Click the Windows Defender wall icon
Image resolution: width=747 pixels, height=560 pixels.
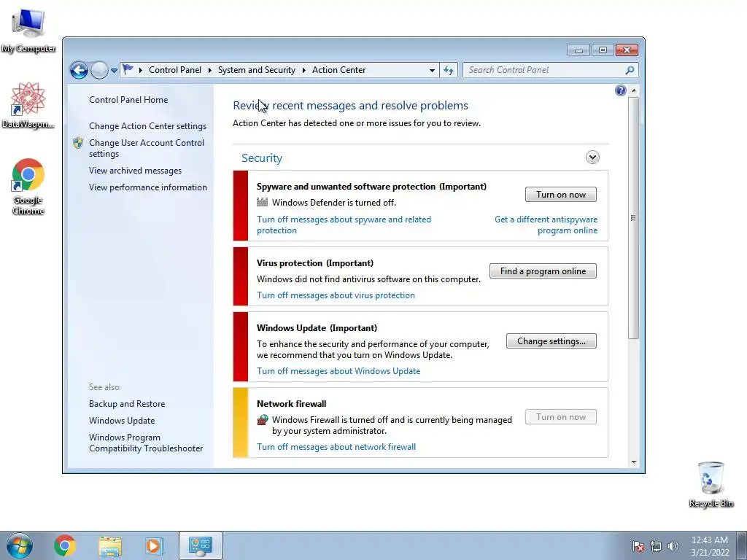tap(262, 202)
